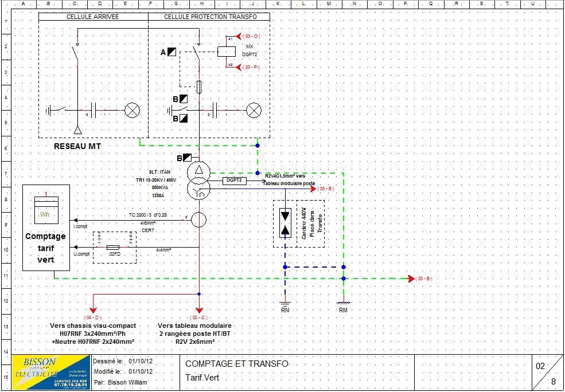Click the RN earth ground symbol

285,304
